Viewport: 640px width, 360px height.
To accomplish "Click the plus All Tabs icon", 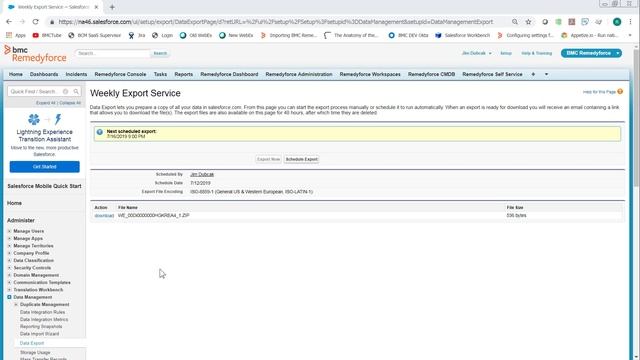I will coord(533,74).
